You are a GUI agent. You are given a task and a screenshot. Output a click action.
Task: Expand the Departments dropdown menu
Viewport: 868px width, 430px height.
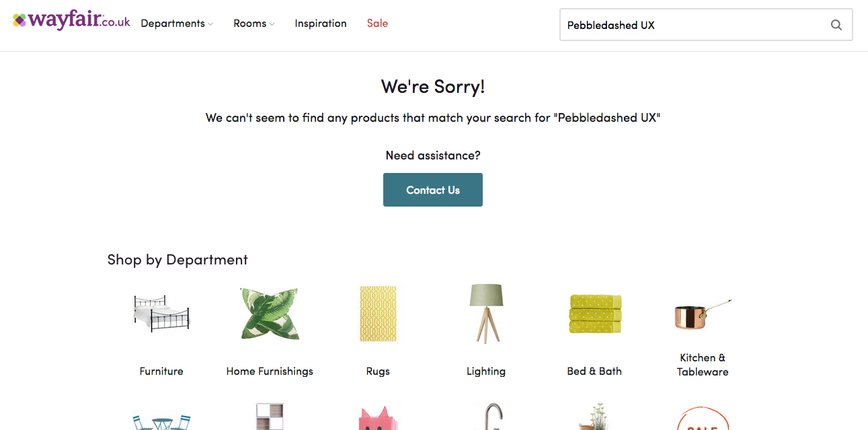176,24
